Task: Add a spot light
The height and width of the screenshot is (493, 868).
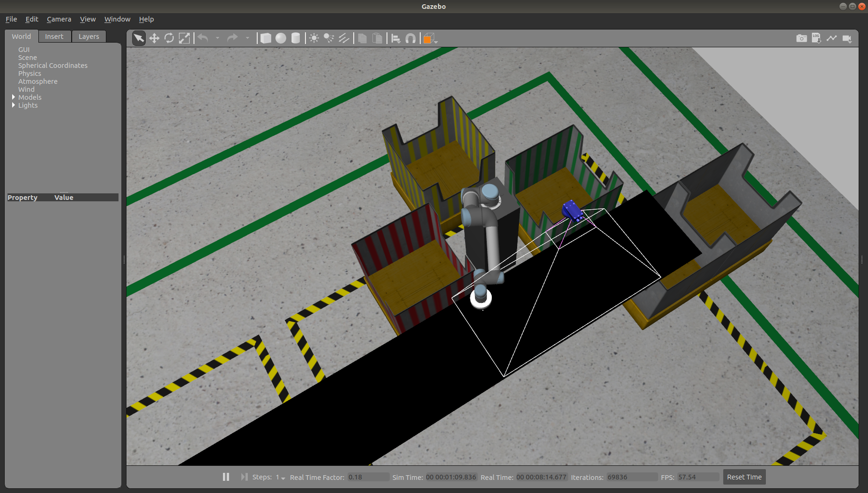Action: pos(329,38)
